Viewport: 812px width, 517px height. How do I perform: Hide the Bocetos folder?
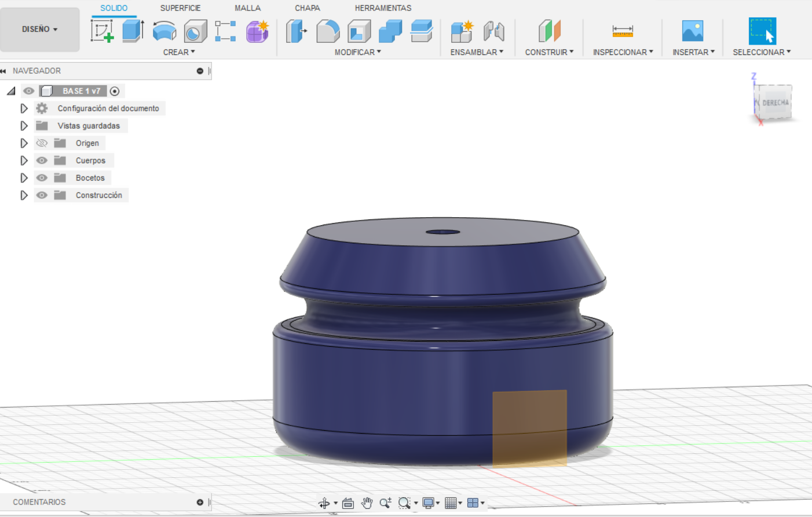[x=42, y=178]
